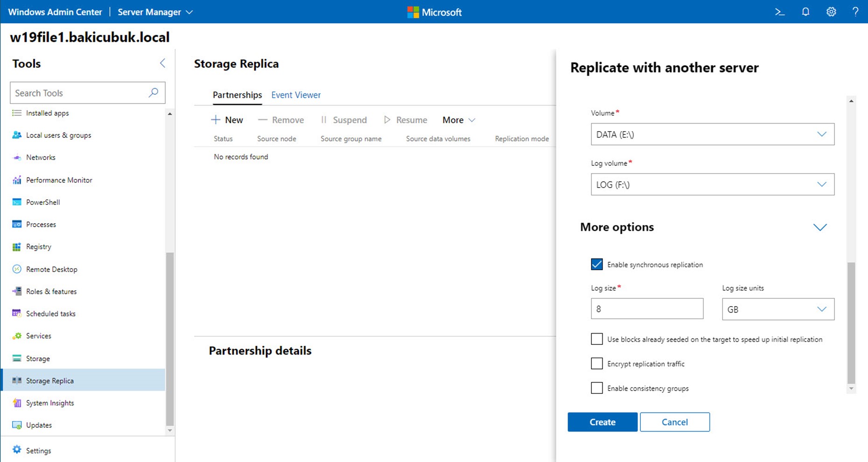Check Use blocks already seeded option
Screen dimensions: 868x462
point(597,339)
